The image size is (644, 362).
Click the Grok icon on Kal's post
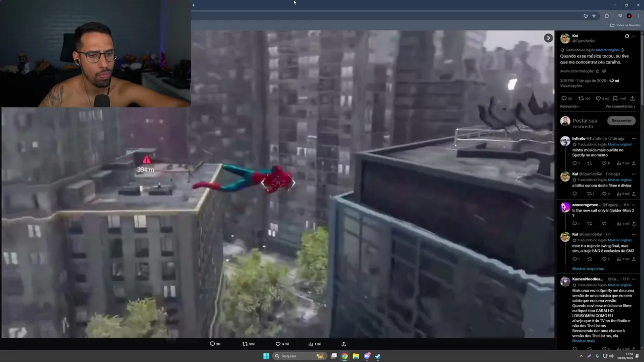click(x=627, y=36)
